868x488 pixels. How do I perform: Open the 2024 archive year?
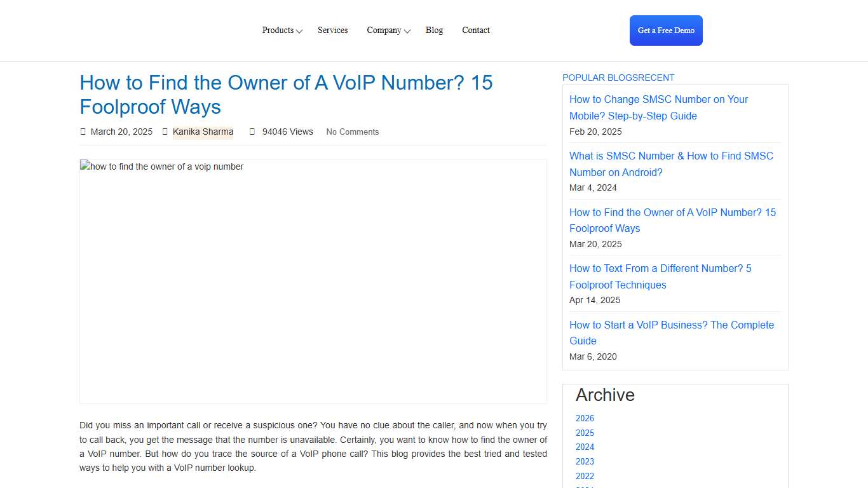click(x=585, y=447)
